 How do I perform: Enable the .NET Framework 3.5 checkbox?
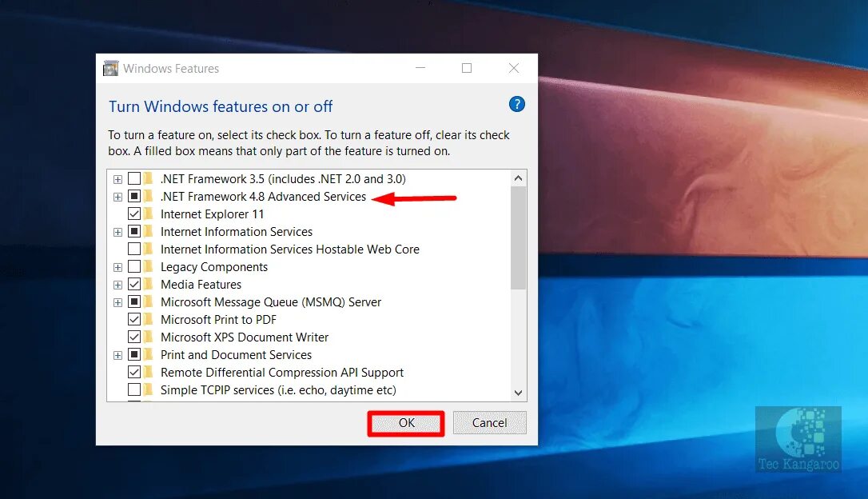click(x=134, y=178)
